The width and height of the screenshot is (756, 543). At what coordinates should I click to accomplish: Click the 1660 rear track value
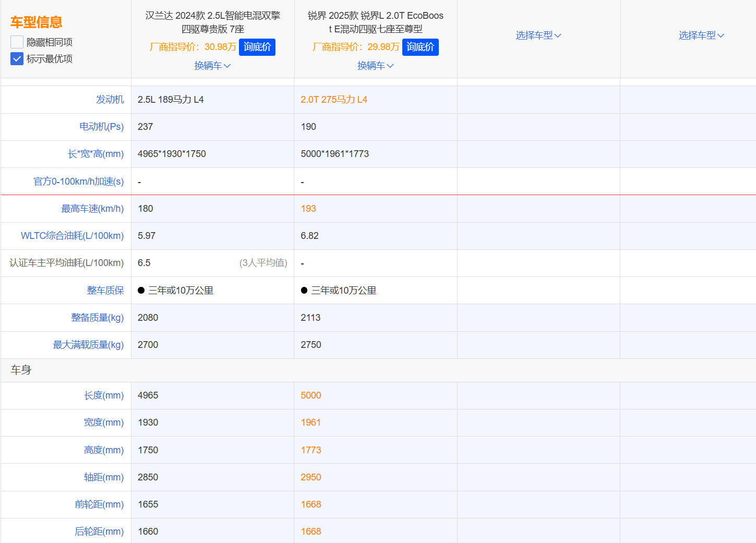click(148, 532)
